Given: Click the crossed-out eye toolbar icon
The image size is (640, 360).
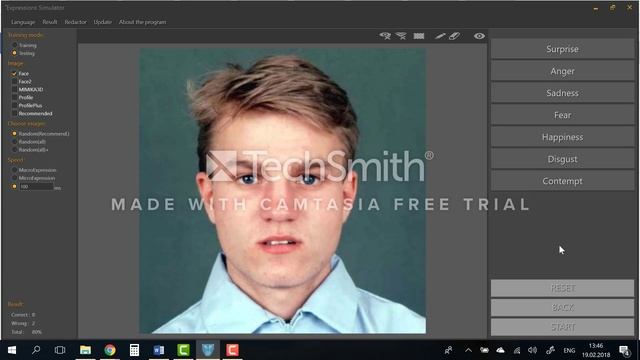Looking at the screenshot, I should [385, 36].
